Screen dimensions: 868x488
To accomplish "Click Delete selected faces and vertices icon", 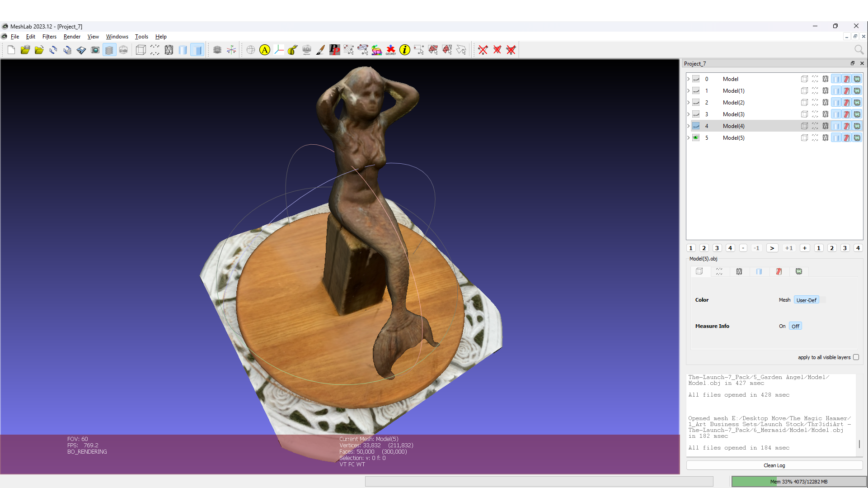I will pos(511,50).
